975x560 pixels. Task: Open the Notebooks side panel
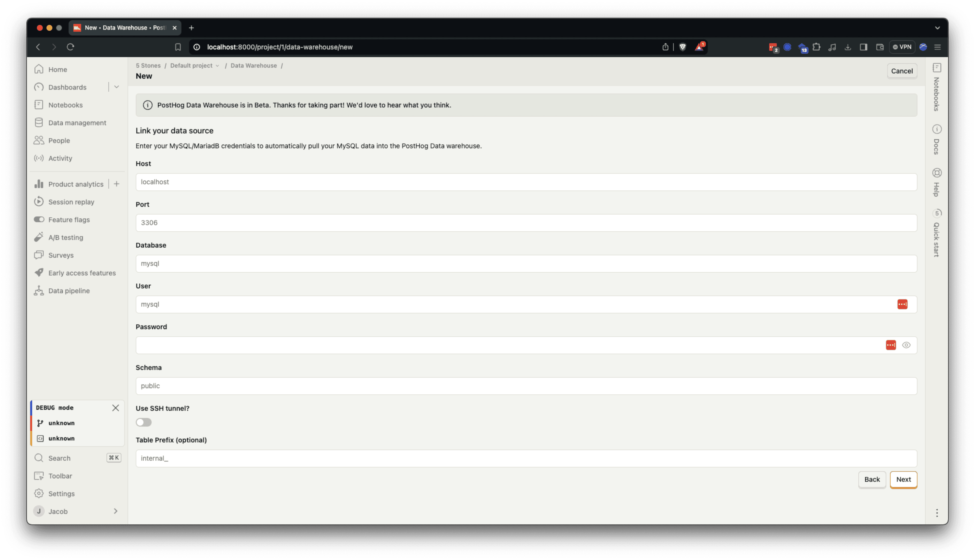click(937, 88)
